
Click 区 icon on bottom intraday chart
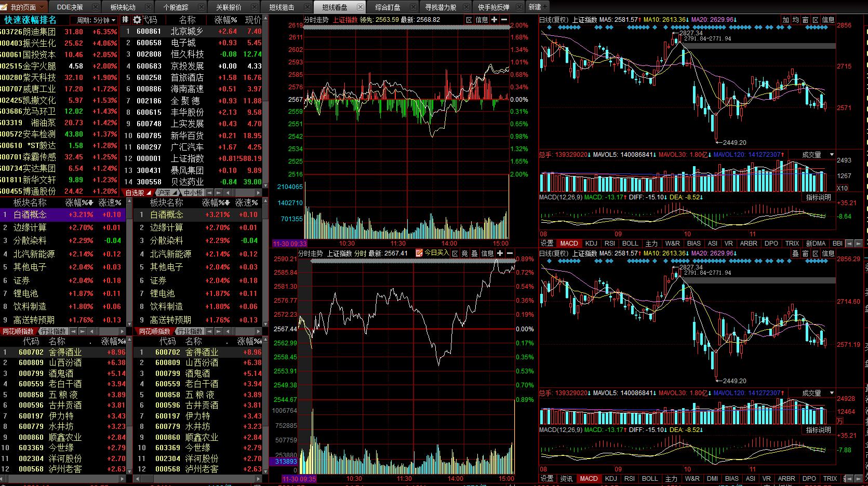[x=455, y=253]
